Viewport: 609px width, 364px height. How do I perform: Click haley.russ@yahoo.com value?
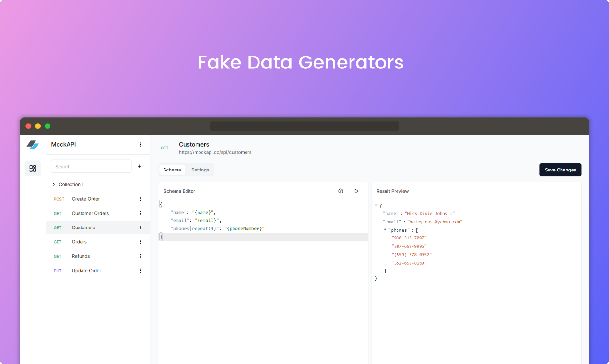point(434,222)
